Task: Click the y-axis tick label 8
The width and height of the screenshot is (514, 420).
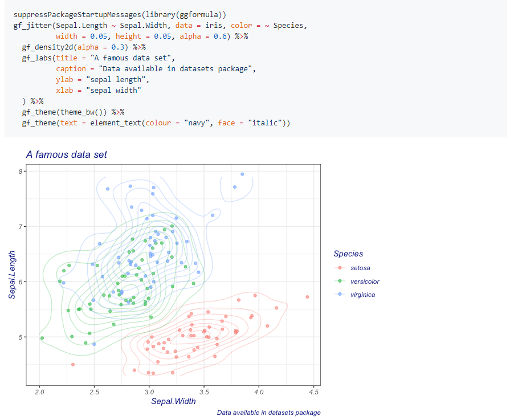Action: coord(21,172)
